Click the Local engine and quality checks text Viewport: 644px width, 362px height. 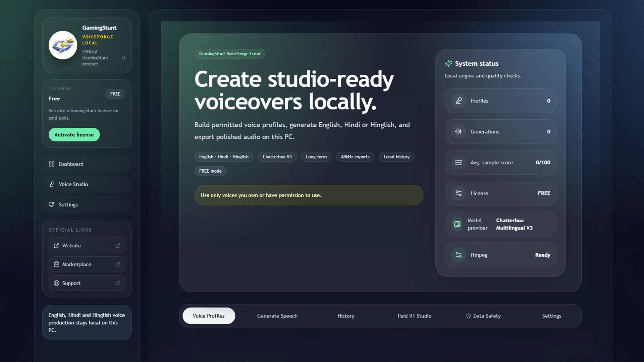(x=483, y=76)
